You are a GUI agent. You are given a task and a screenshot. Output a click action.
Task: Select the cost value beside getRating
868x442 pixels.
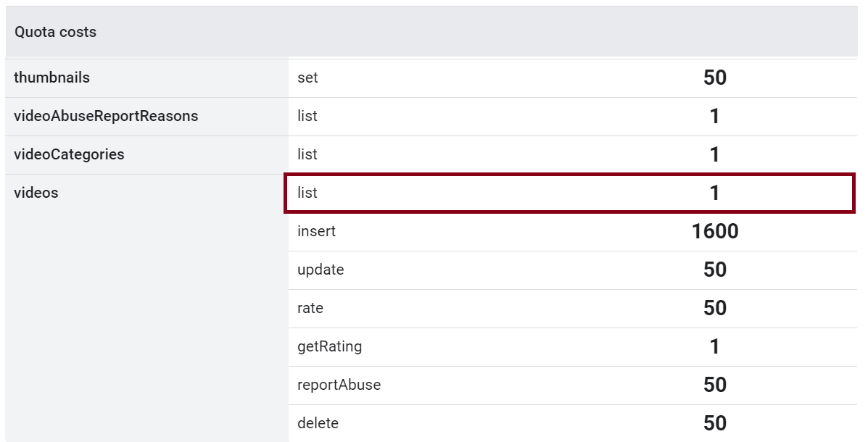714,346
